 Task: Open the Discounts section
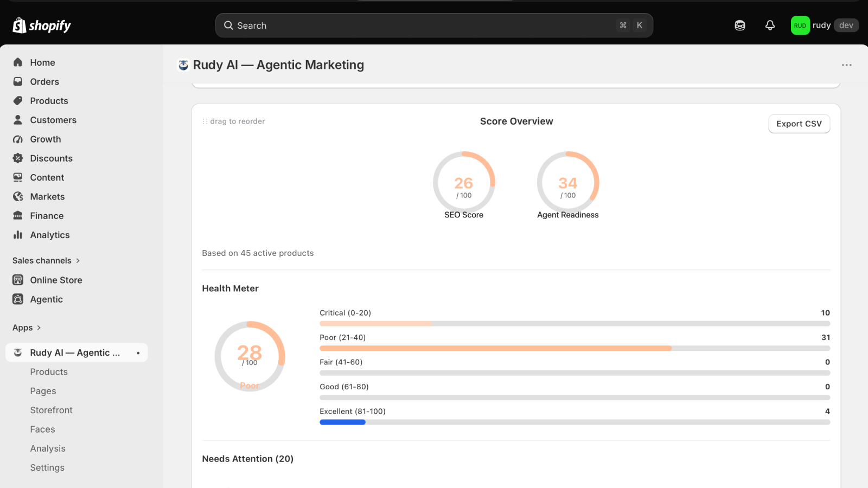pos(51,158)
